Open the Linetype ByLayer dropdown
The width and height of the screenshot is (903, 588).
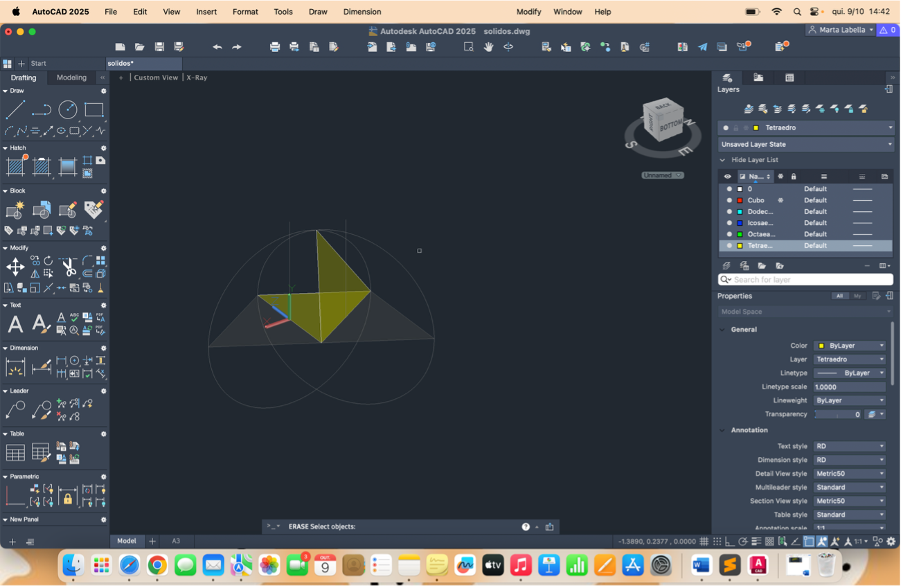[x=850, y=373]
